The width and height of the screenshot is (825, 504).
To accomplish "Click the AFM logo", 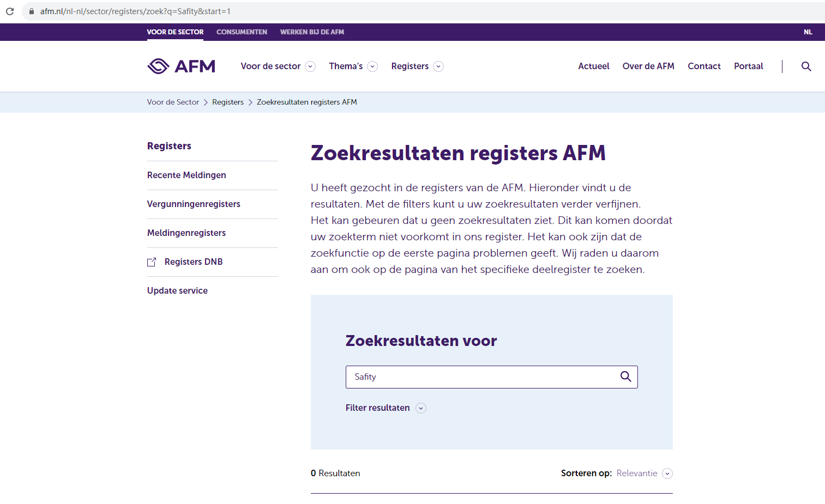I will pos(181,66).
